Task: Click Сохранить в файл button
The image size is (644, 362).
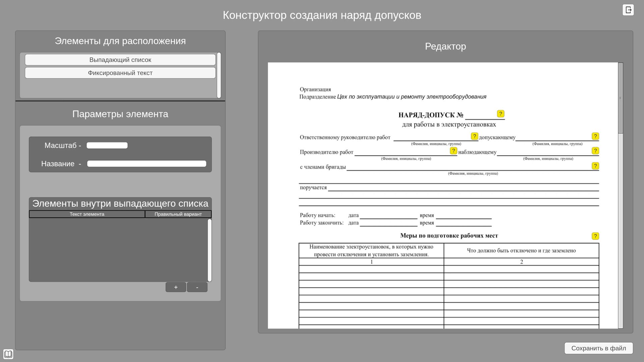Action: tap(598, 348)
